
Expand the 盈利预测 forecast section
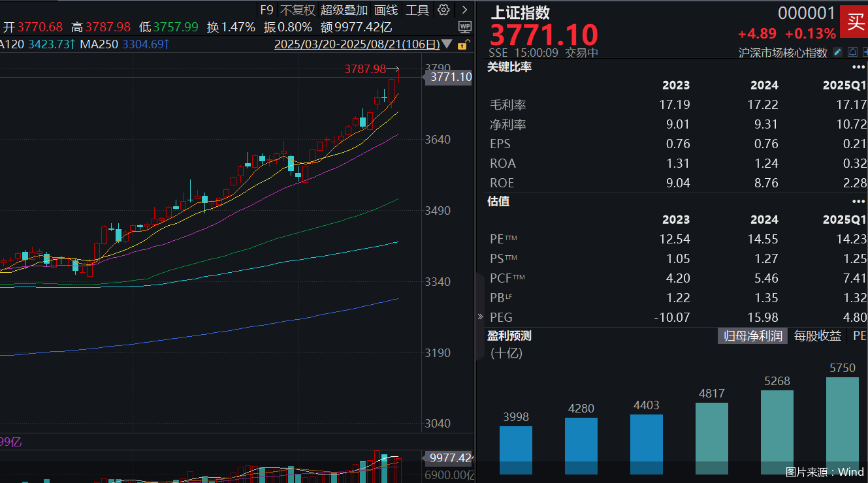510,335
